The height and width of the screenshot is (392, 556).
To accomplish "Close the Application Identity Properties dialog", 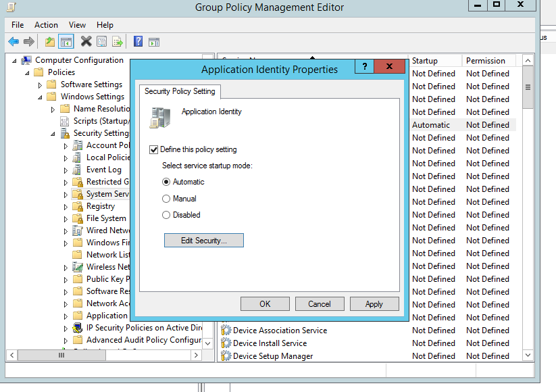I will [x=389, y=66].
